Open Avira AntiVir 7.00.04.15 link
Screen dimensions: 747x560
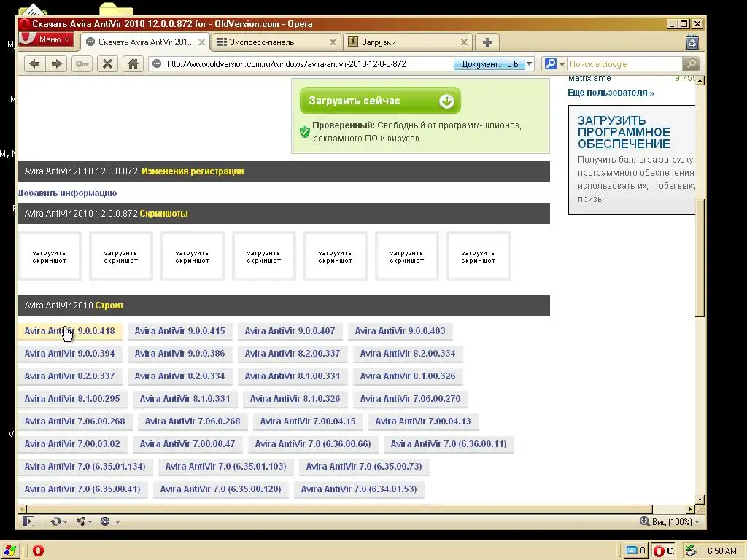pos(308,421)
